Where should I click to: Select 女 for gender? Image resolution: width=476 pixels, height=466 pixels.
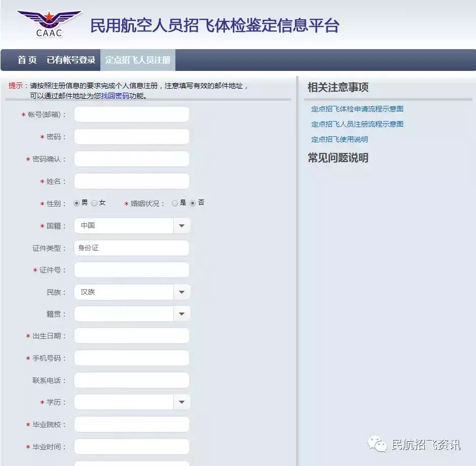94,202
